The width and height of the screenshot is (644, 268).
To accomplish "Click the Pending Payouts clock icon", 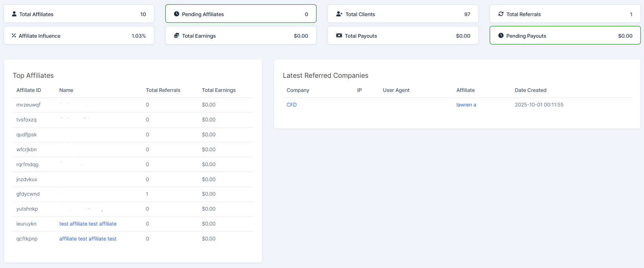I will [501, 36].
